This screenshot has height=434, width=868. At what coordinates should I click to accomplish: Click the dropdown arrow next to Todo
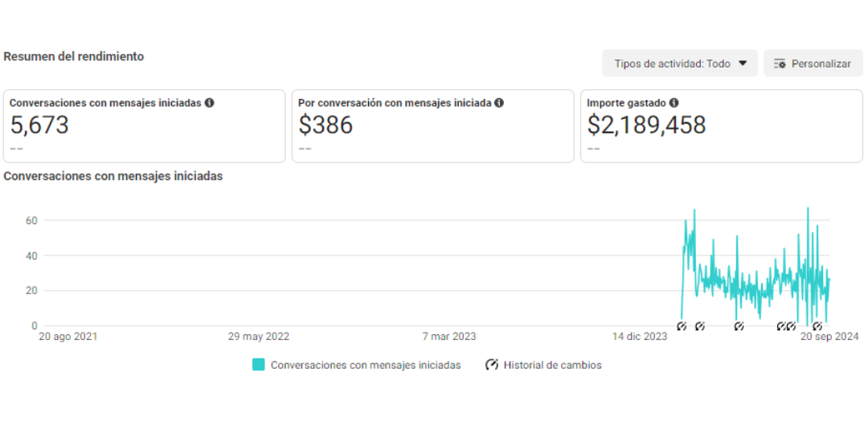click(x=743, y=63)
